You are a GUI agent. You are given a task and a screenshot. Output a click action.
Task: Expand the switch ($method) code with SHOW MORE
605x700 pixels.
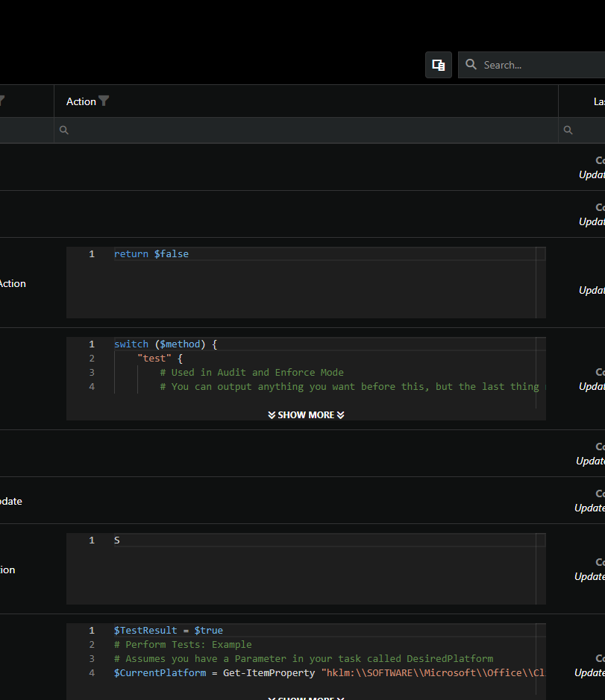pyautogui.click(x=306, y=414)
